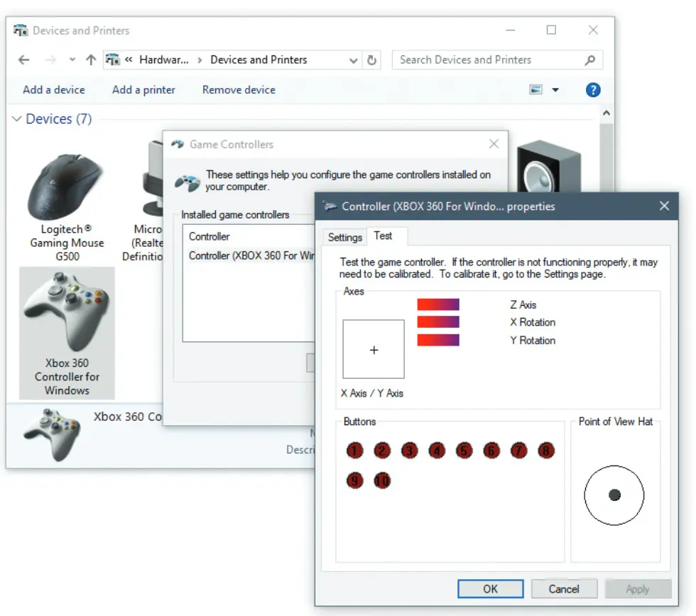
Task: Collapse the Devices (7) group
Action: tap(17, 119)
